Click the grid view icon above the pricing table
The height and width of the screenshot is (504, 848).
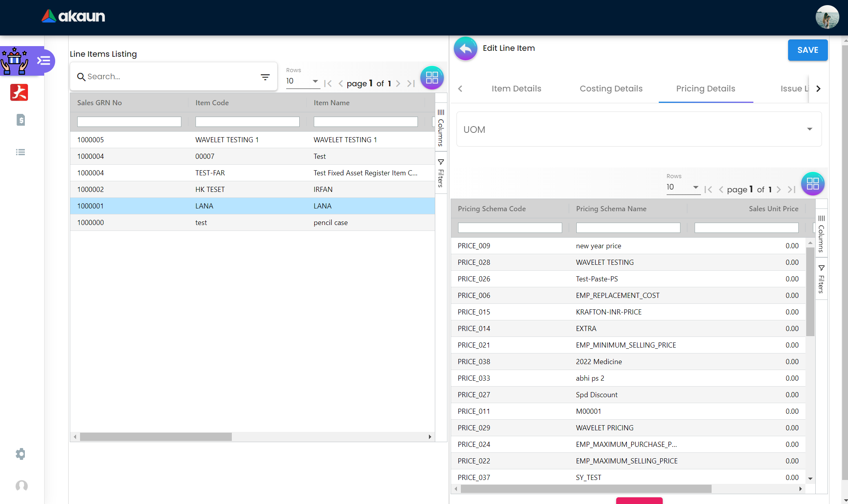813,184
